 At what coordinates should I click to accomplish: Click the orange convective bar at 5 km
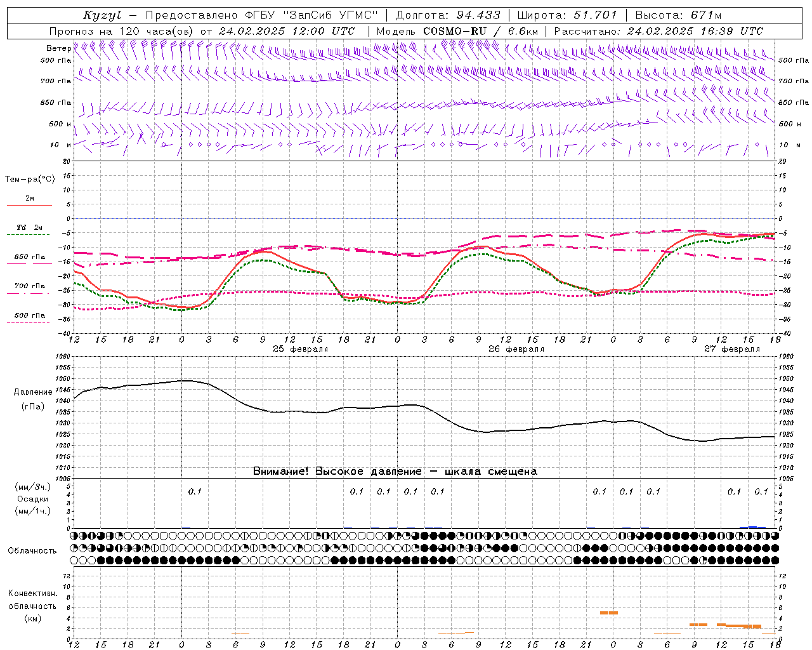609,613
